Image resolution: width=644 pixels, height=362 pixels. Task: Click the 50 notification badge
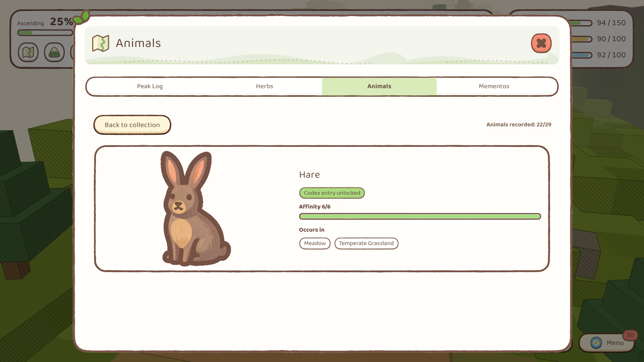pos(630,335)
